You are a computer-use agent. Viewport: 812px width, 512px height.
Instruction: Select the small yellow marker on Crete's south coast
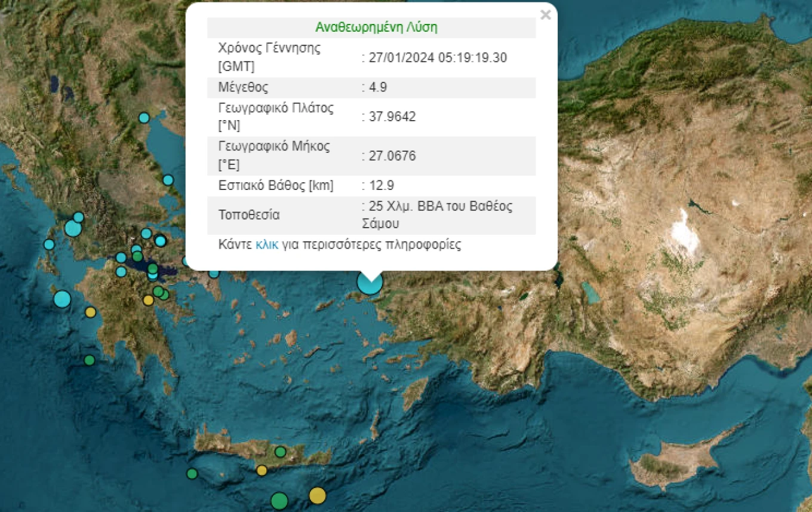pos(262,470)
